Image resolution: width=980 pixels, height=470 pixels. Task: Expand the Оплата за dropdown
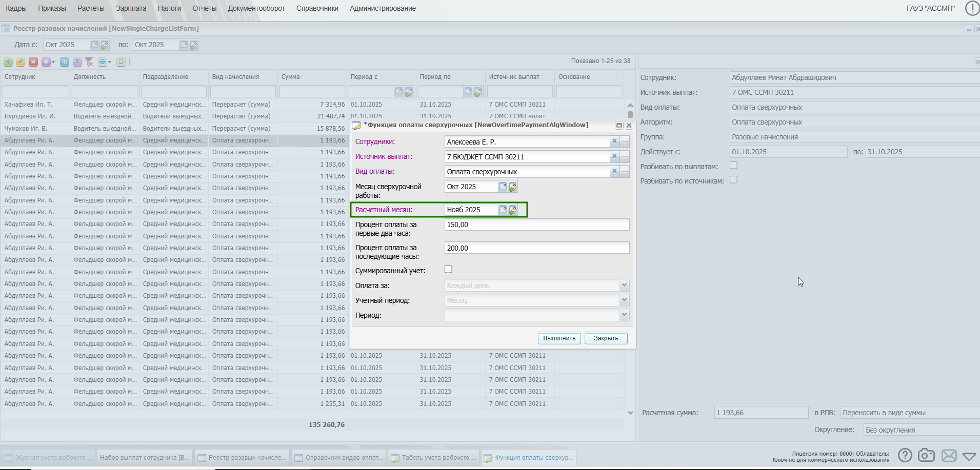pos(624,285)
